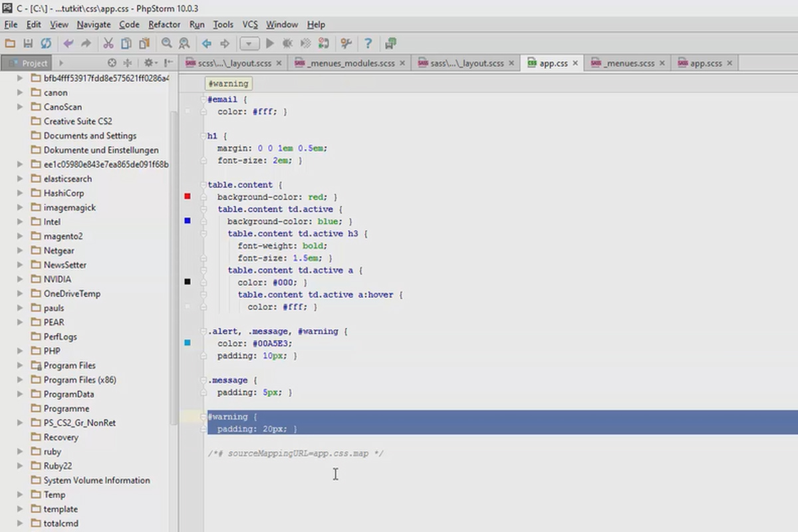Click the Save All toolbar icon
The height and width of the screenshot is (532, 798).
tap(27, 43)
